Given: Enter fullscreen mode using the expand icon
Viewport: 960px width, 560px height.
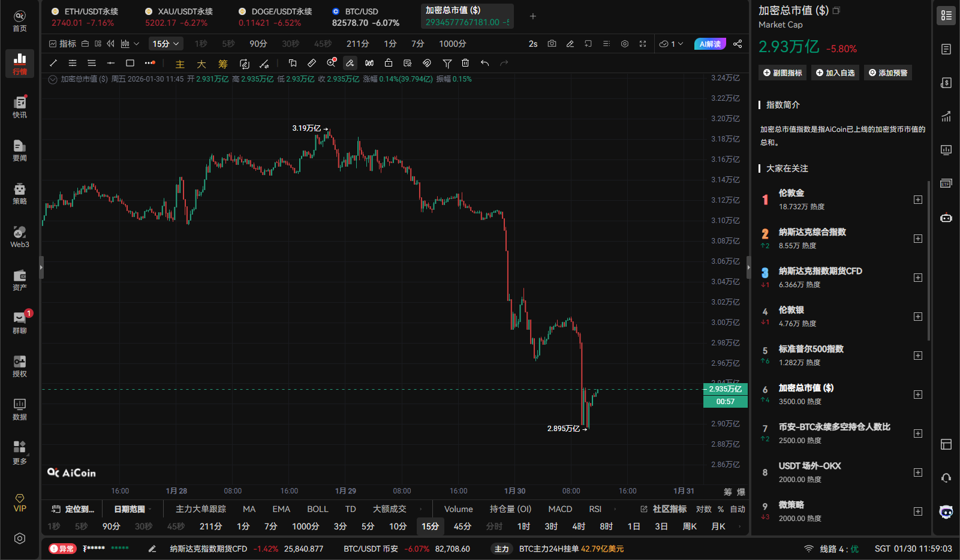Looking at the screenshot, I should (x=643, y=43).
